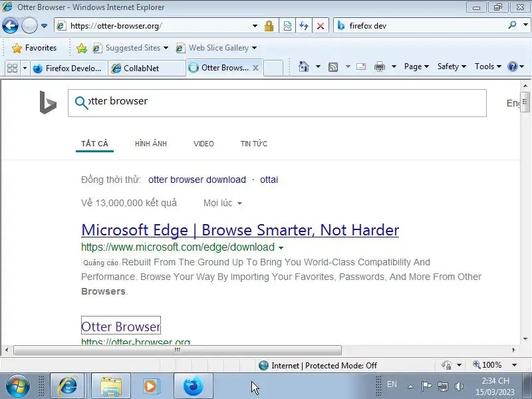Open the Windows Start orb
This screenshot has width=532, height=399.
17,386
